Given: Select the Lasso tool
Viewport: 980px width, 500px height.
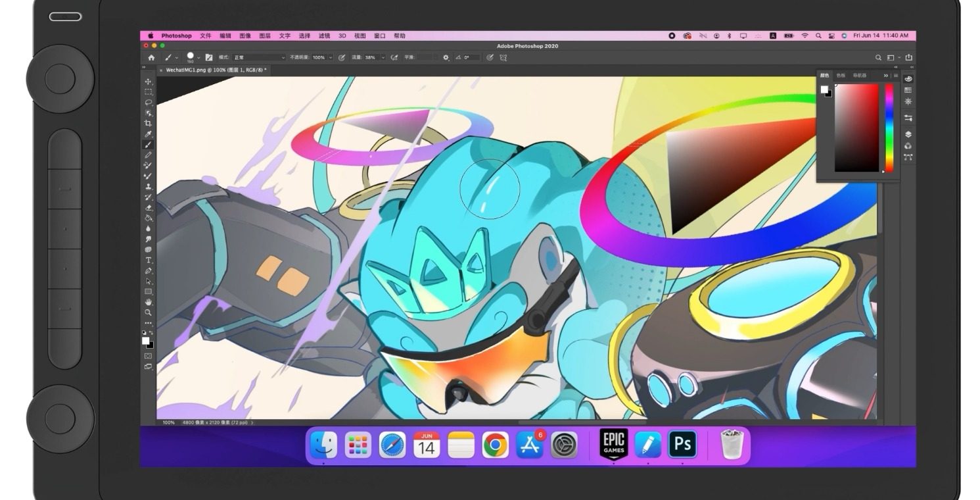Looking at the screenshot, I should [x=148, y=103].
